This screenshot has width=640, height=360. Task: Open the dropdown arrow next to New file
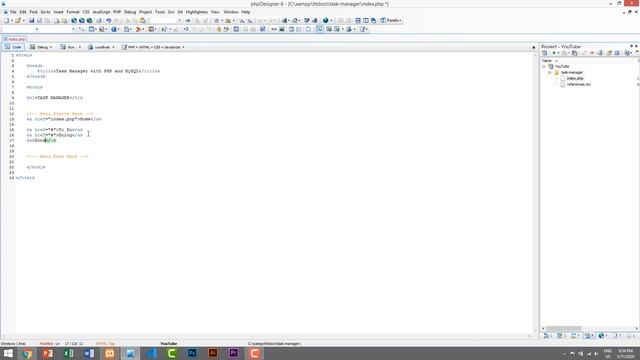12,20
